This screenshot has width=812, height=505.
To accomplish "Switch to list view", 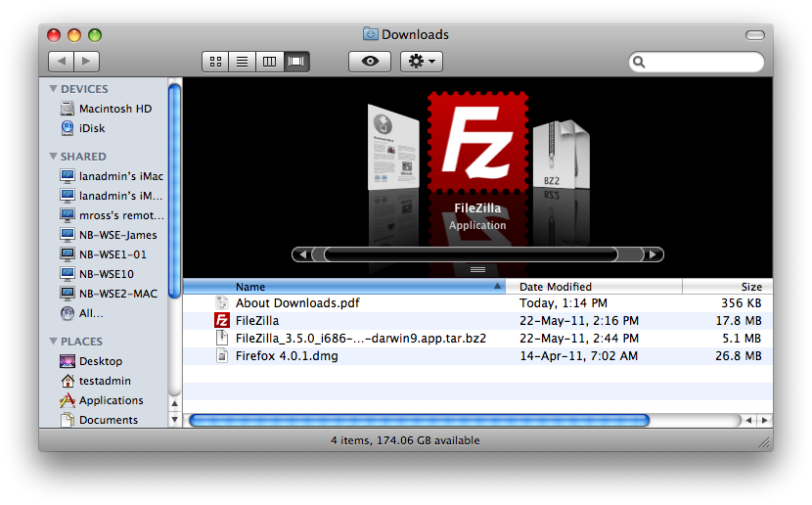I will [243, 62].
